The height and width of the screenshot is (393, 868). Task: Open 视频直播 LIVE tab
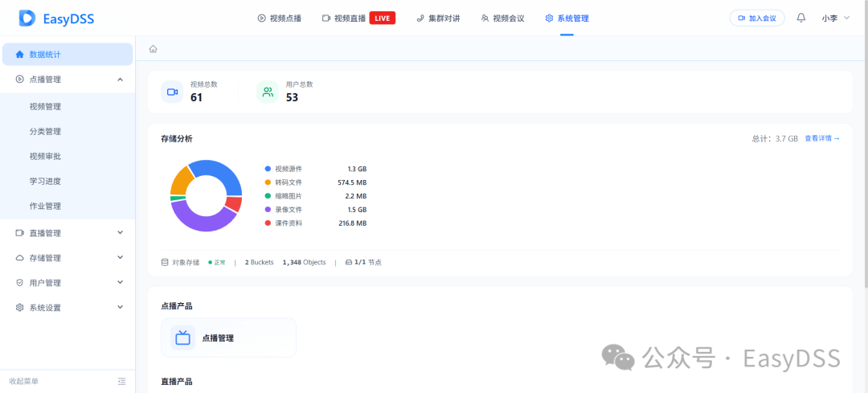click(358, 18)
